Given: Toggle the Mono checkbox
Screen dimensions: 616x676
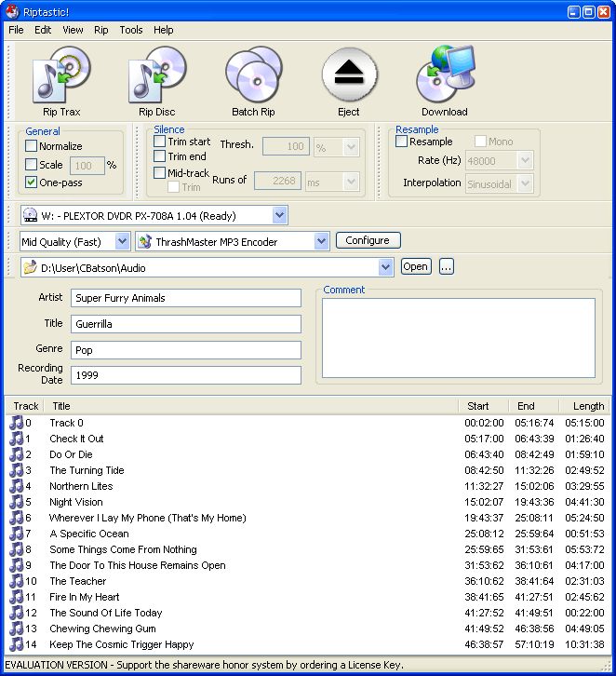Looking at the screenshot, I should coord(481,141).
